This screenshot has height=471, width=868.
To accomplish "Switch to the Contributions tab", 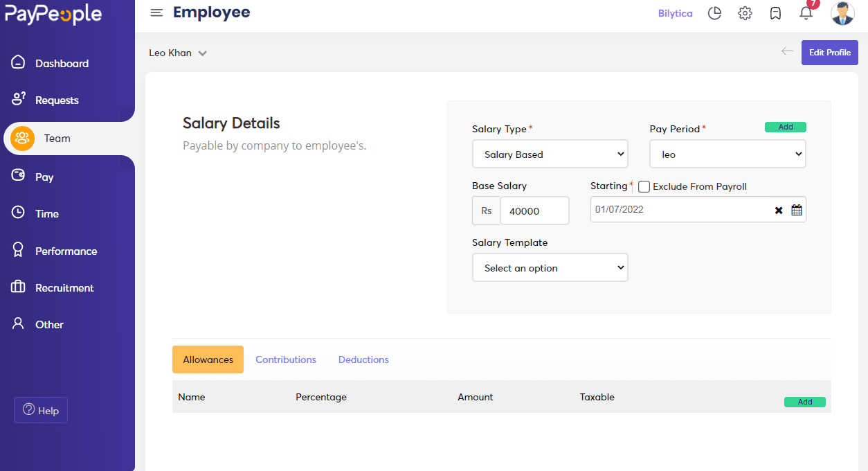I will coord(285,359).
